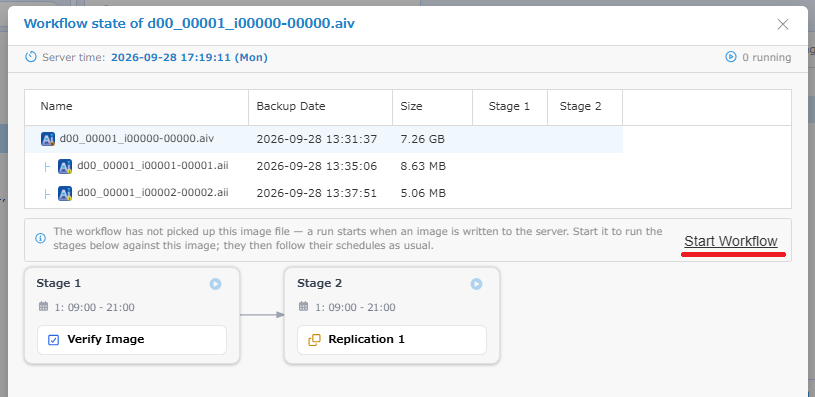Click the running tasks play icon
This screenshot has height=397, width=815.
(731, 57)
